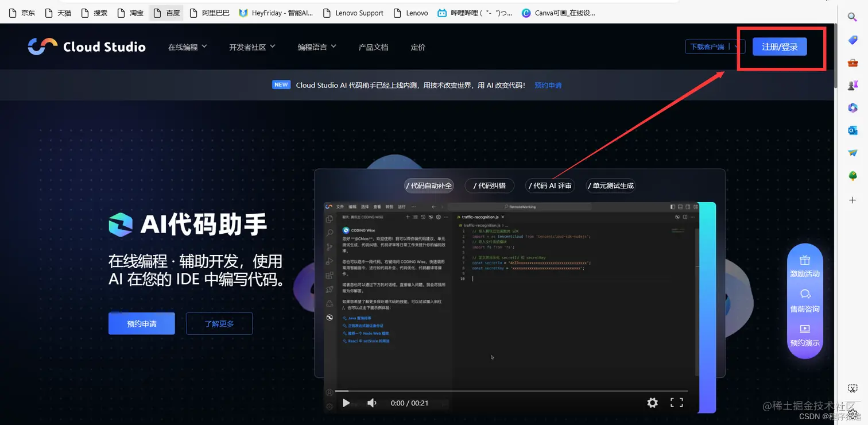Open 预约演示 in the floating panel
The height and width of the screenshot is (425, 868).
coord(805,336)
